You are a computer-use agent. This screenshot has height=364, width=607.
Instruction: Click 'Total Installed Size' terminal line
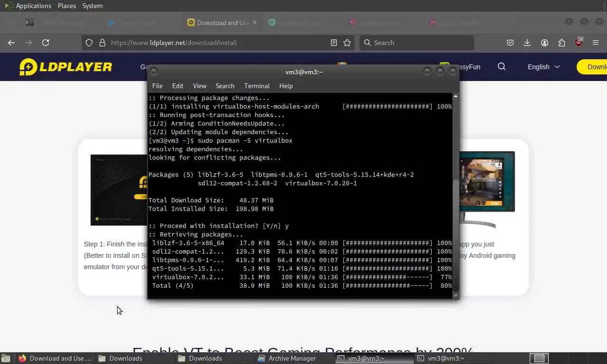211,209
